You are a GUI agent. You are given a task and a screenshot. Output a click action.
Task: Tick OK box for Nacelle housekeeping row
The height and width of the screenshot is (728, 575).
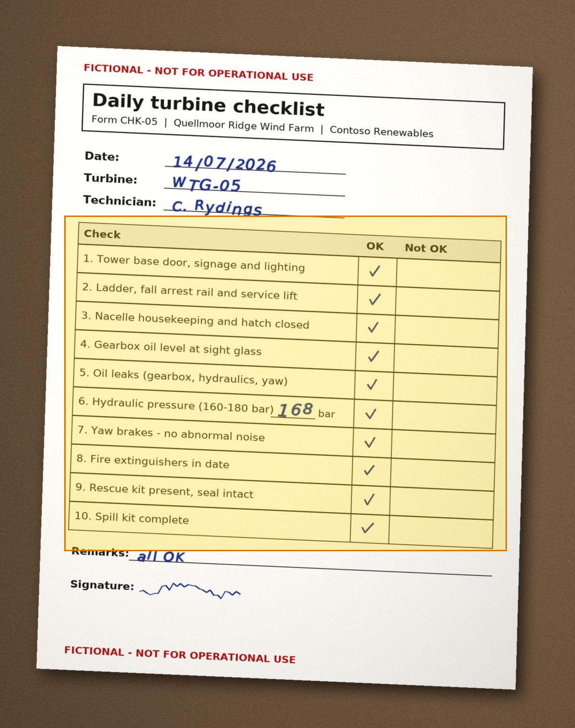click(x=375, y=328)
